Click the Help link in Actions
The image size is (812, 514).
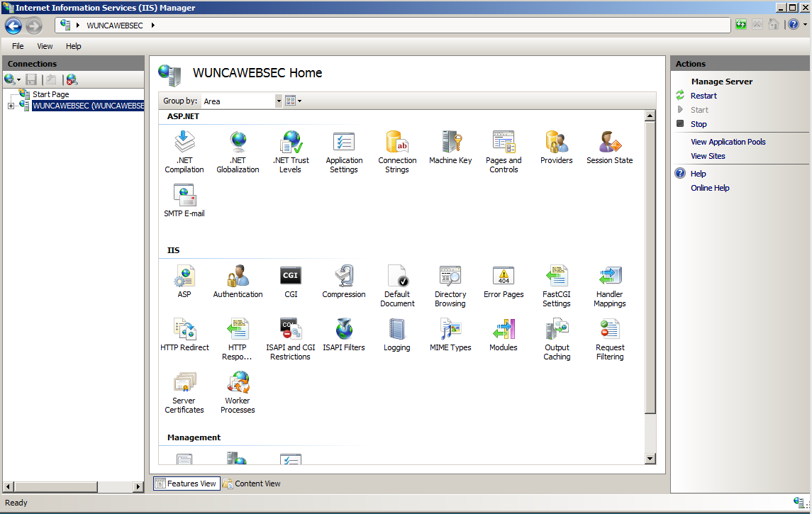coord(698,174)
